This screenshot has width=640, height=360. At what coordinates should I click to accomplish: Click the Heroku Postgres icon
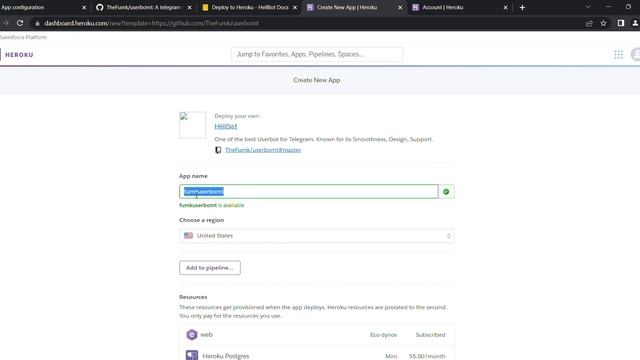(191, 355)
